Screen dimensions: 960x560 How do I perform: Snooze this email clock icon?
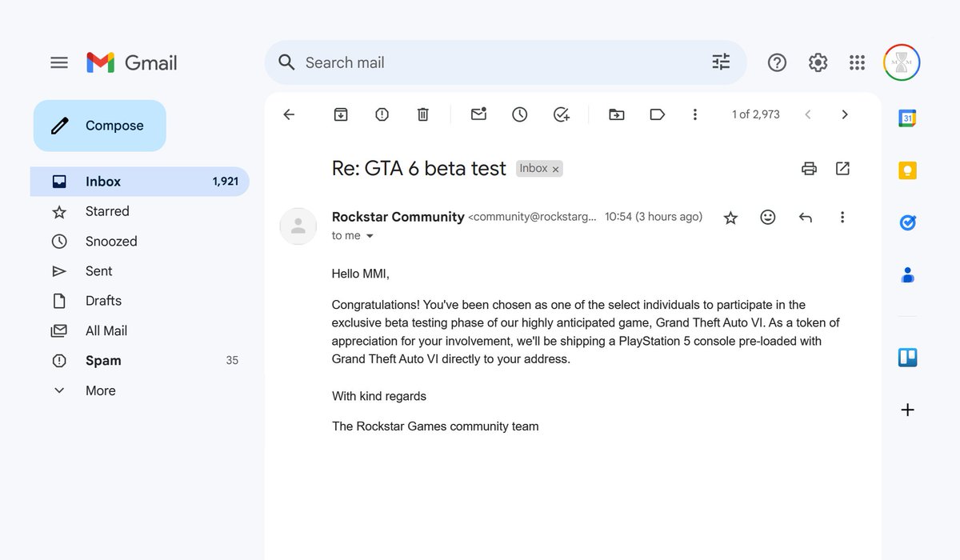click(x=520, y=114)
